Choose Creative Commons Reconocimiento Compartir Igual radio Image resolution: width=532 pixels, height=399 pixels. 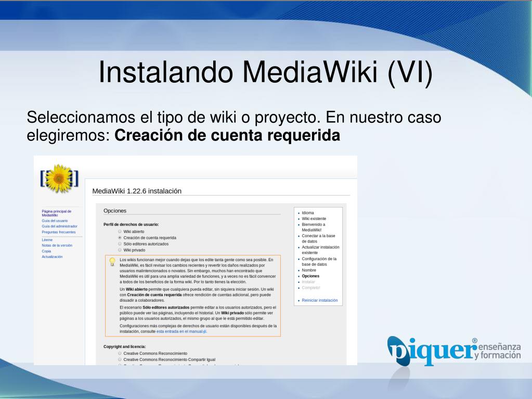tap(120, 359)
